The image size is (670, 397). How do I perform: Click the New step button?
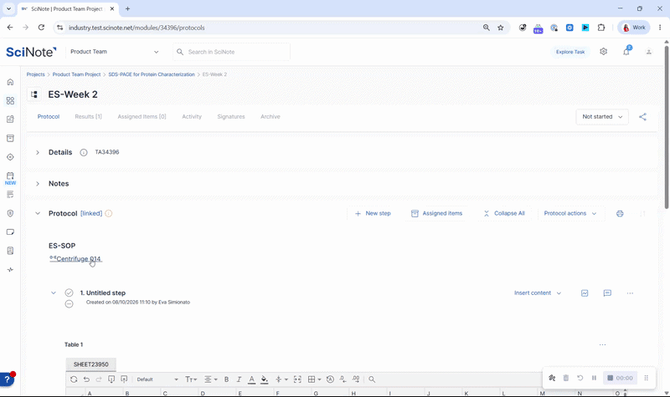pos(373,213)
